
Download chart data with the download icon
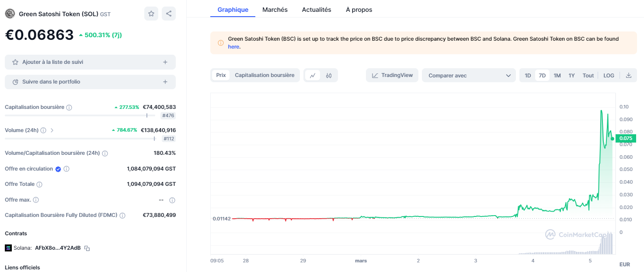point(629,75)
